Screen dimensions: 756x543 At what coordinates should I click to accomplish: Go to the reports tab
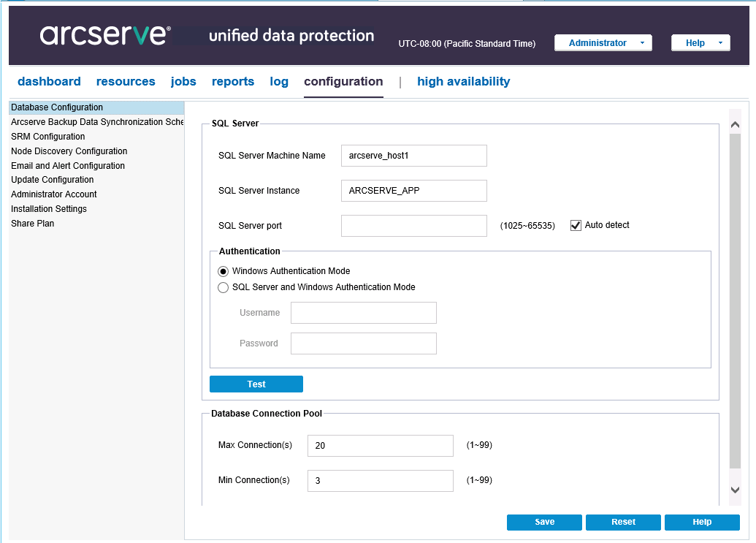tap(233, 82)
